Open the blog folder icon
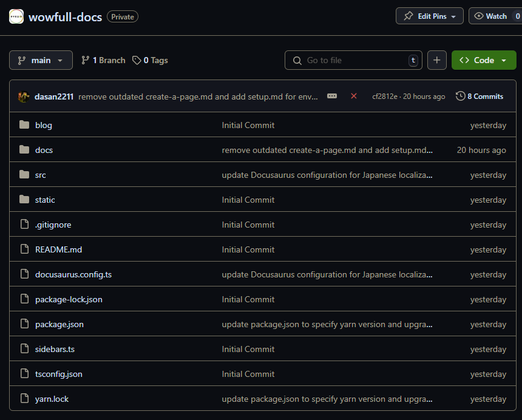Screen dimensions: 522x420 tap(24, 125)
